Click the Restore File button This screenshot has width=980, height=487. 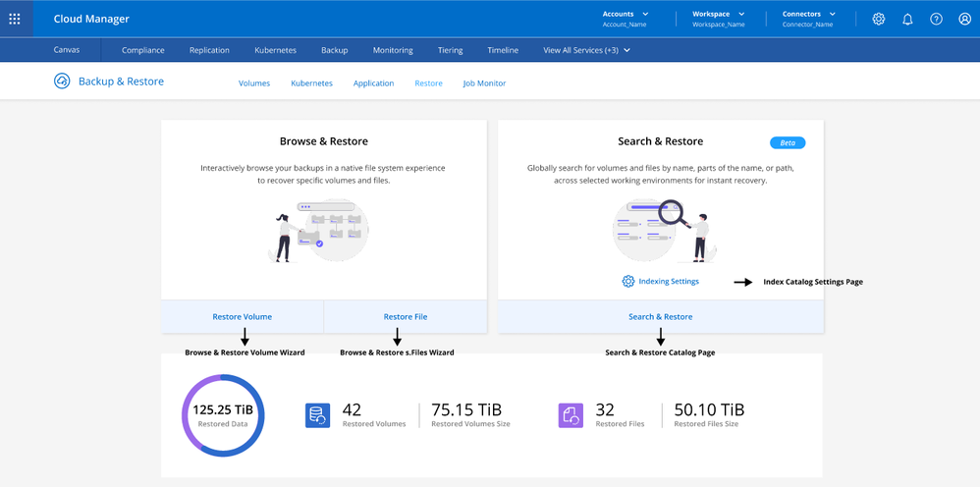pyautogui.click(x=406, y=317)
